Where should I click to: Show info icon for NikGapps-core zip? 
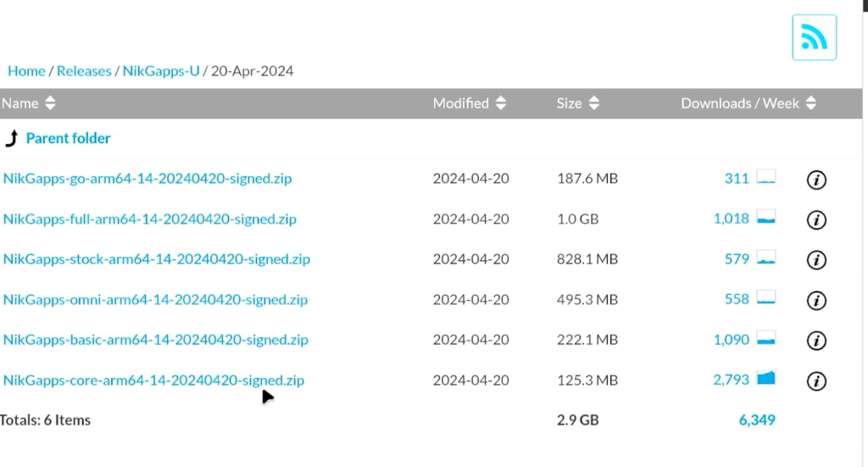[x=815, y=381]
